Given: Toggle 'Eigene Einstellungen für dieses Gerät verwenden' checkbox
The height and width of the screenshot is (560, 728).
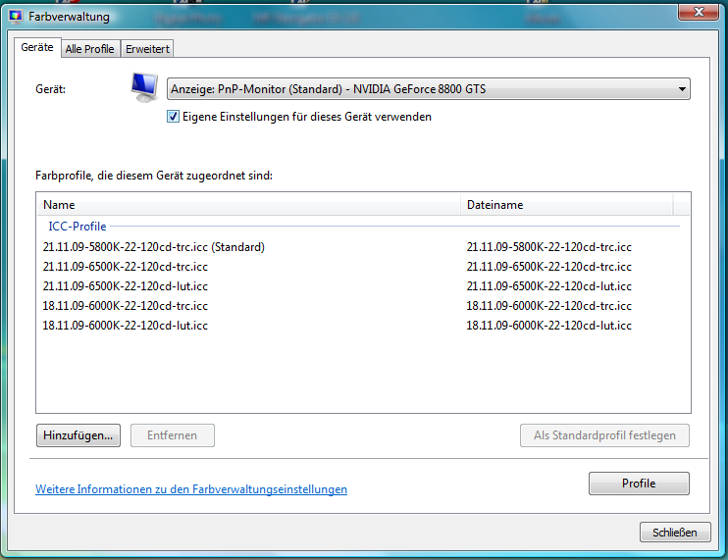Looking at the screenshot, I should (174, 117).
